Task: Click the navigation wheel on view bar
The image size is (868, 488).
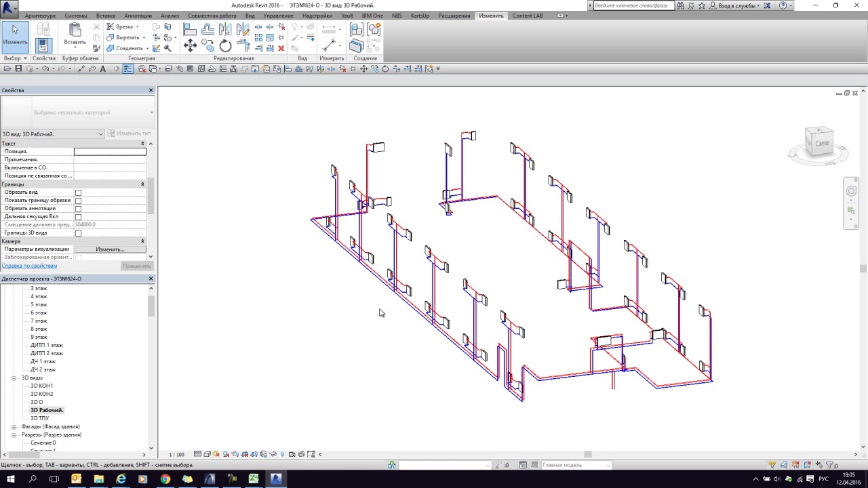Action: click(852, 192)
